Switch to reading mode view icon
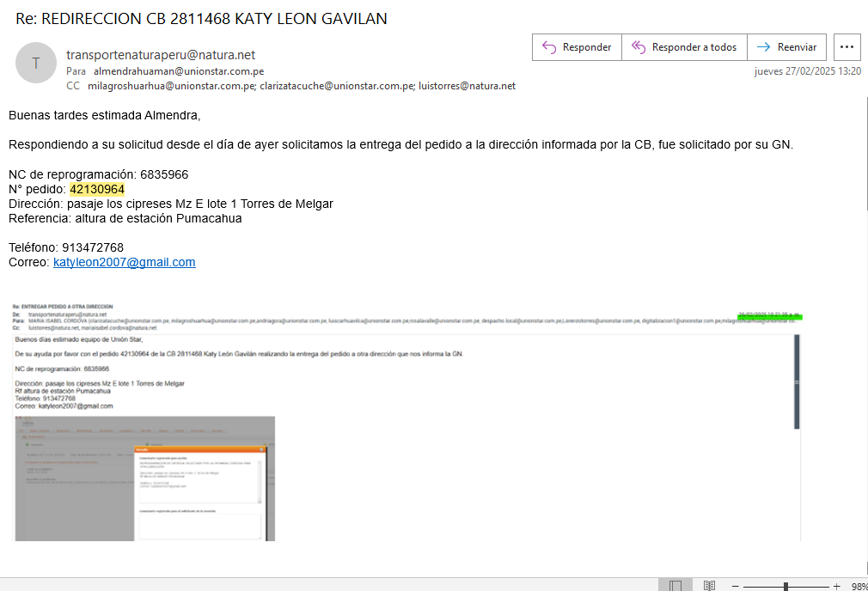The image size is (868, 591). pyautogui.click(x=709, y=585)
